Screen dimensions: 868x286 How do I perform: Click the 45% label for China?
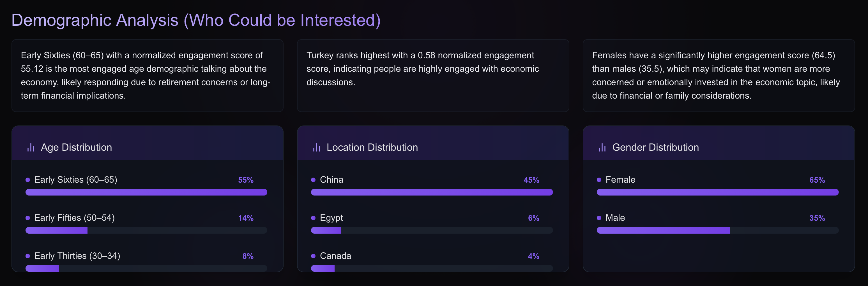531,180
